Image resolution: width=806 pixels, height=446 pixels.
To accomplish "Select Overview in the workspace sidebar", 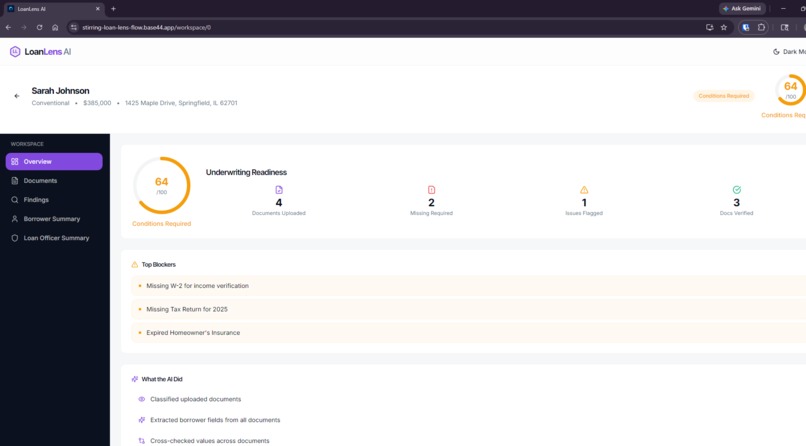I will click(54, 161).
